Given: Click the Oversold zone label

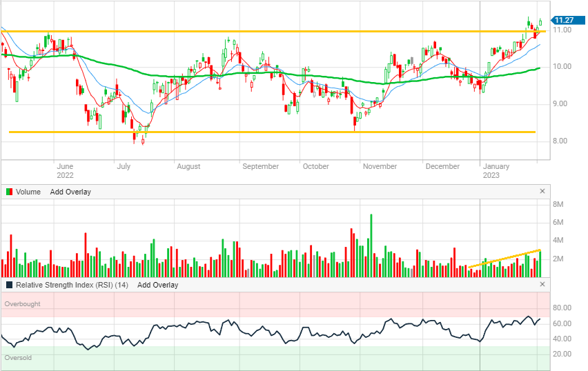Looking at the screenshot, I should pyautogui.click(x=19, y=358).
